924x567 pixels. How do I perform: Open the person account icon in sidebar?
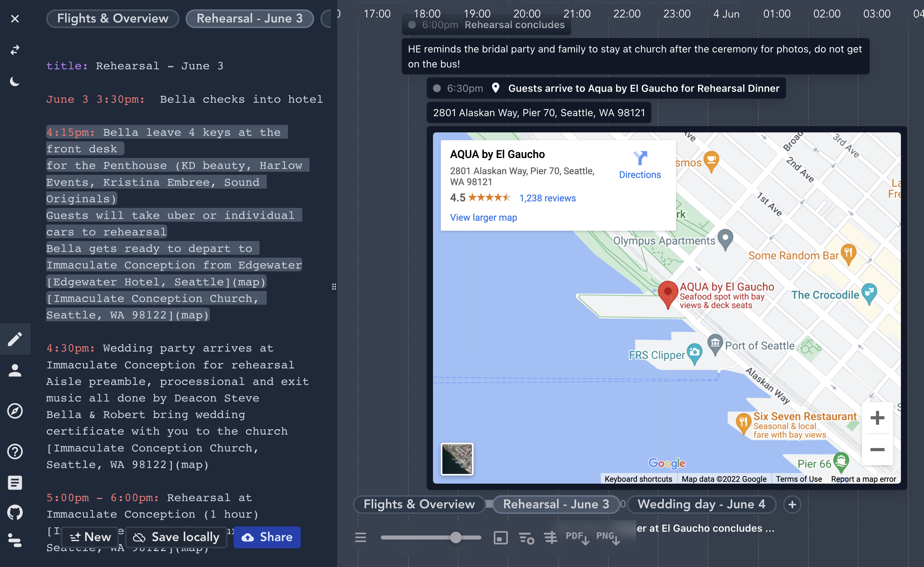(15, 370)
